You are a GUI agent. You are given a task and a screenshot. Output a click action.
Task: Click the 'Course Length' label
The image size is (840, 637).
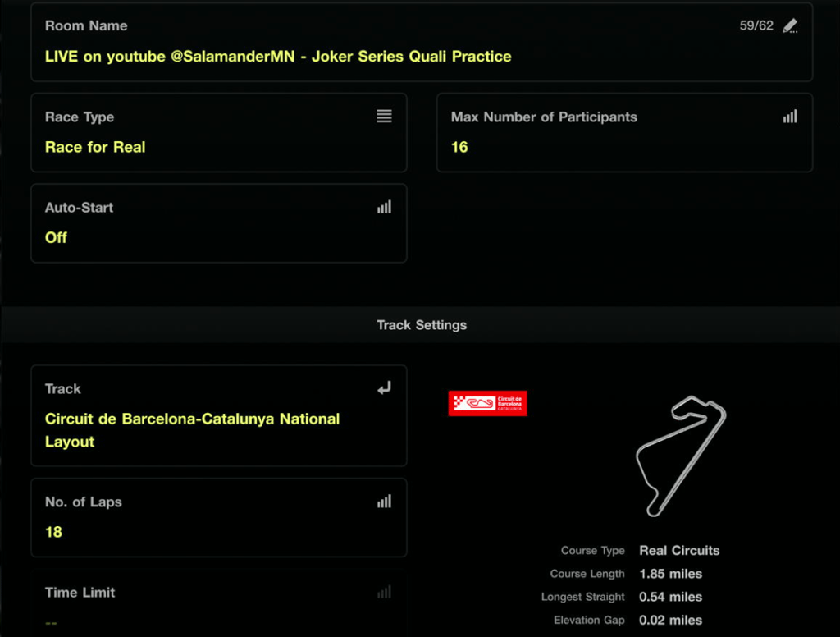click(587, 574)
